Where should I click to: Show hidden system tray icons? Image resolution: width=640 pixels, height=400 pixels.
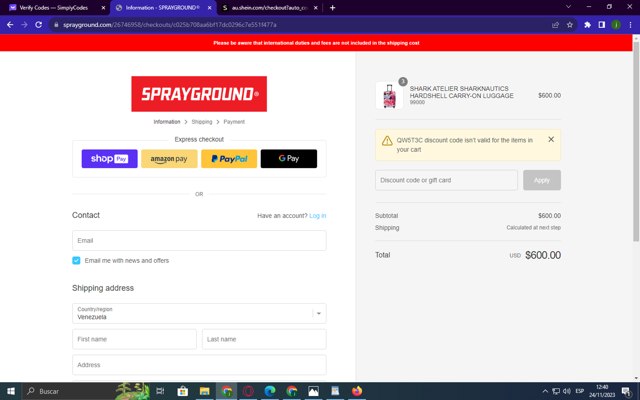[545, 391]
